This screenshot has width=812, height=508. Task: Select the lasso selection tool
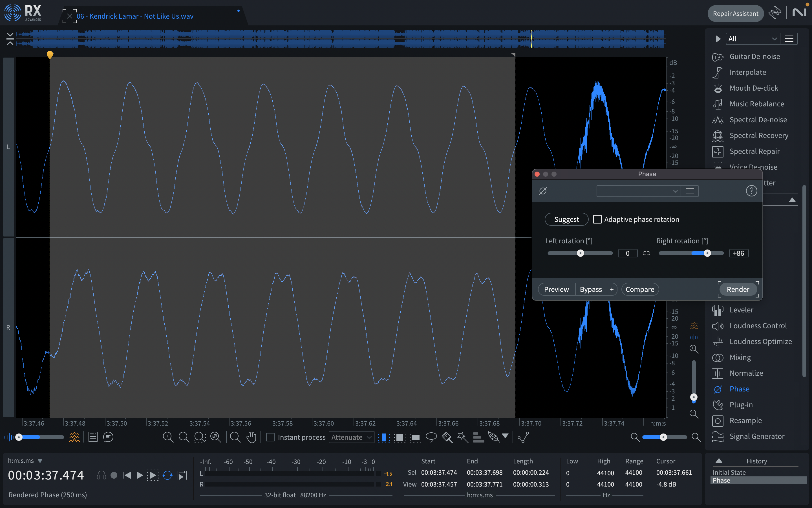pos(431,437)
